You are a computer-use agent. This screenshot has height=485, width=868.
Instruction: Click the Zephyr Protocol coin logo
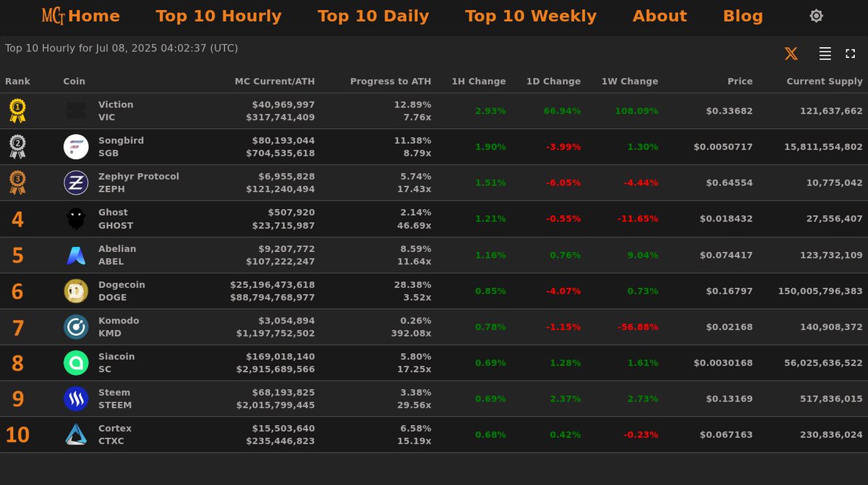[x=76, y=182]
